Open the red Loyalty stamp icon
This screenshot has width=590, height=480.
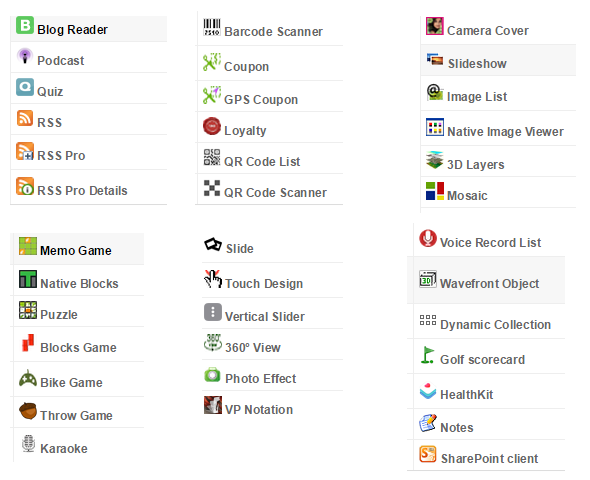tap(212, 126)
